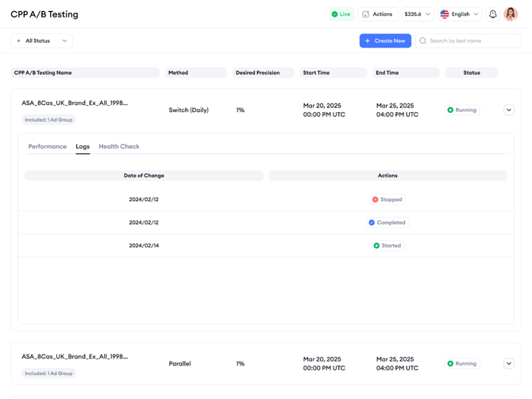This screenshot has width=532, height=399.
Task: Expand the Parallel test row
Action: (x=509, y=364)
